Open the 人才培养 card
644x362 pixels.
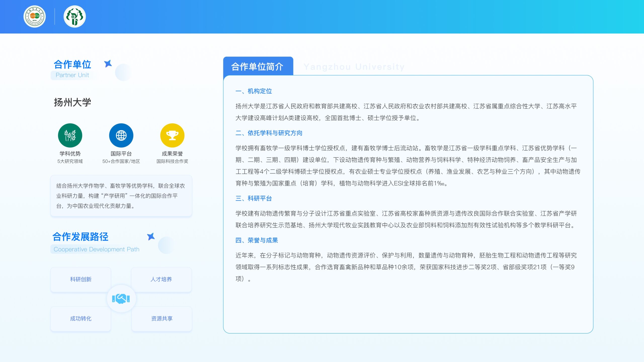[161, 280]
